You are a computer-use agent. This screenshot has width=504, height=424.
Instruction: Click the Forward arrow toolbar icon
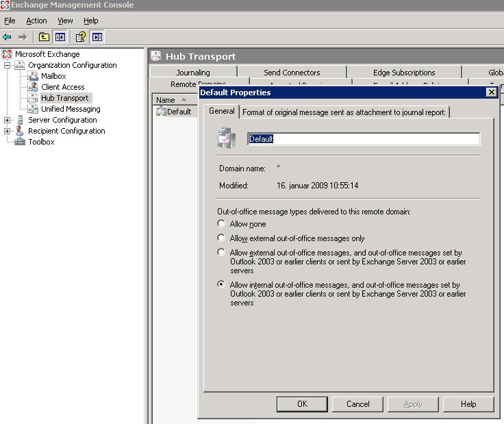[x=23, y=37]
